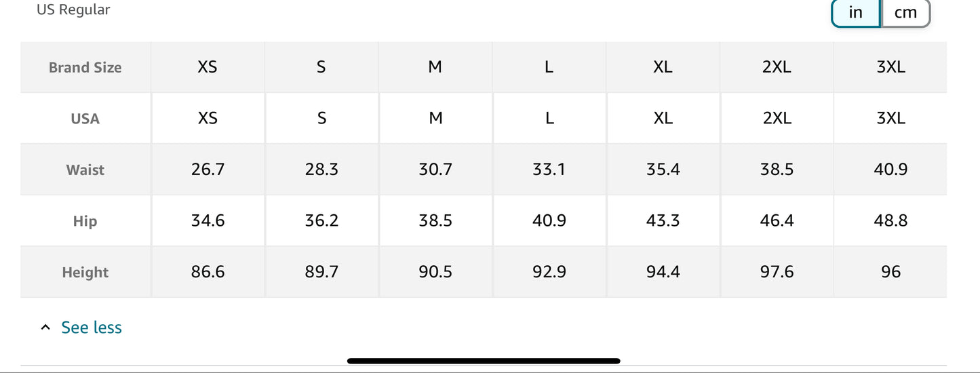Switch measurement units to cm
The image size is (980, 373).
tap(905, 13)
